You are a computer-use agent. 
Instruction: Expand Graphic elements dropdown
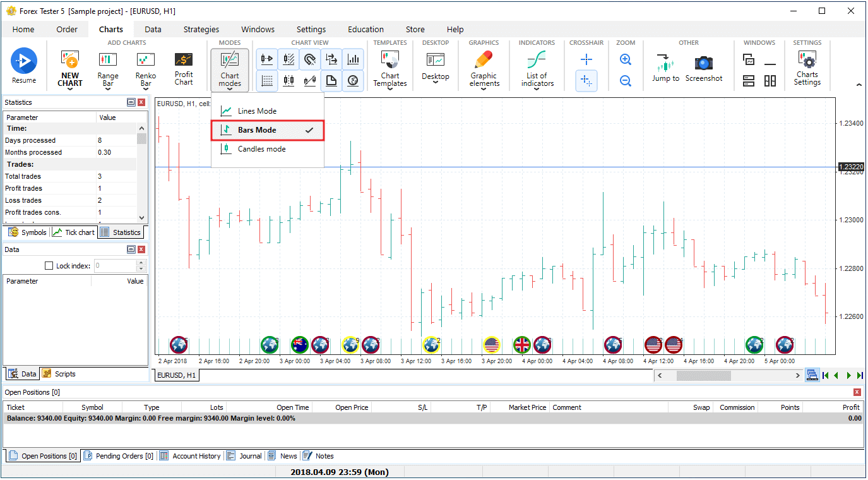(x=484, y=89)
